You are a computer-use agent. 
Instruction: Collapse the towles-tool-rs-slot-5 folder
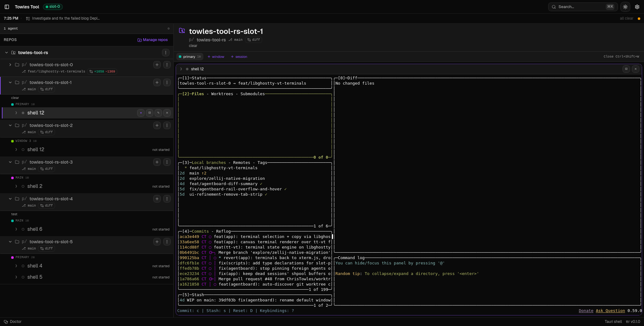pos(10,242)
